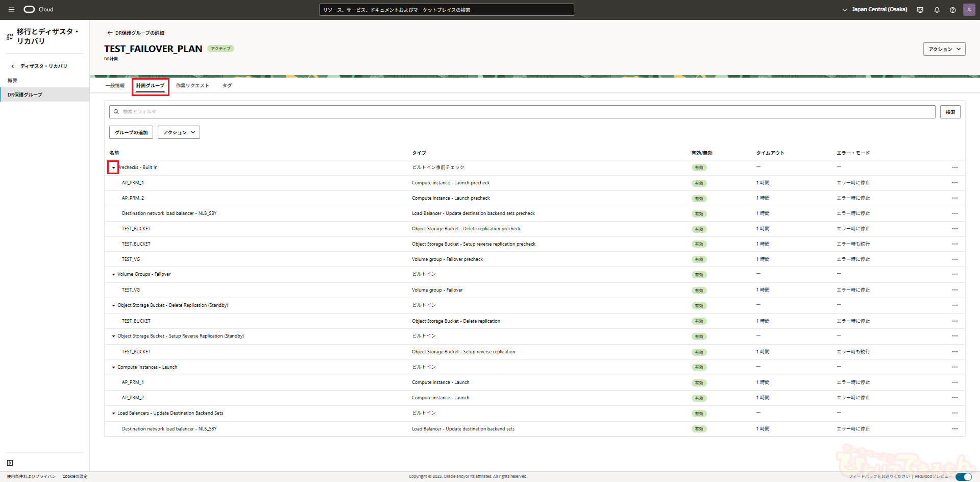The image size is (980, 482).
Task: Collapse the Volume Groups - Failover group
Action: pyautogui.click(x=113, y=275)
